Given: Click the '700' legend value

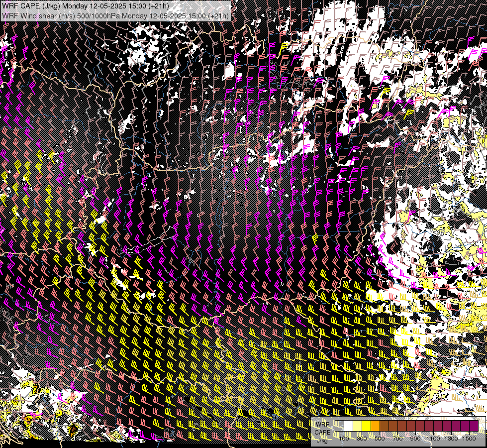Looking at the screenshot, I should coord(397,439).
